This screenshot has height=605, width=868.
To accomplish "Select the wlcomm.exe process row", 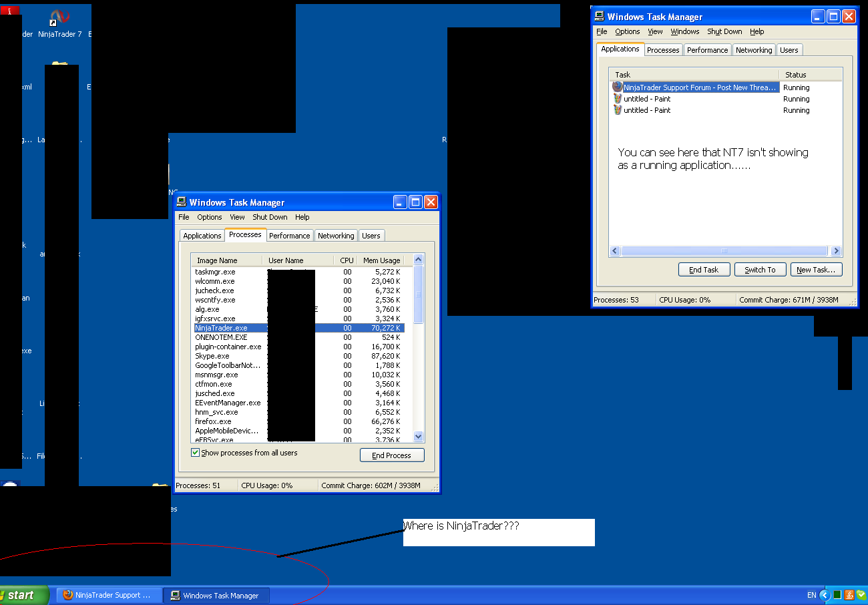I will (x=298, y=281).
